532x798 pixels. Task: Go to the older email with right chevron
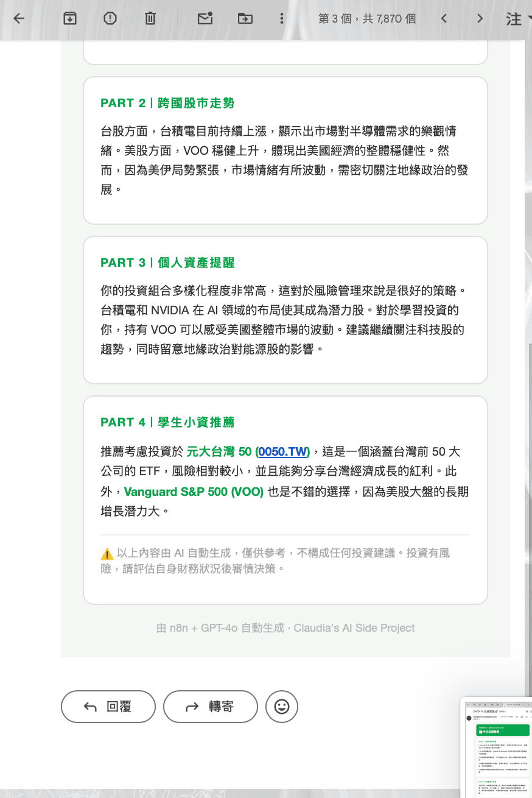(480, 18)
